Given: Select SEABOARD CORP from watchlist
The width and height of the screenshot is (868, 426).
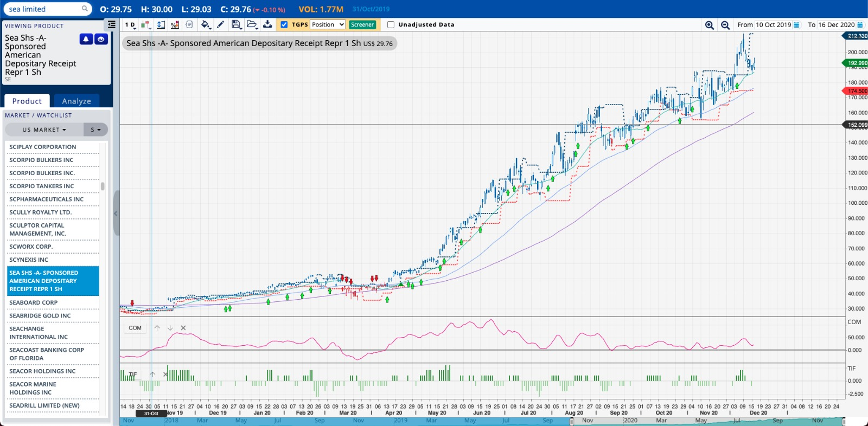Looking at the screenshot, I should coord(53,302).
